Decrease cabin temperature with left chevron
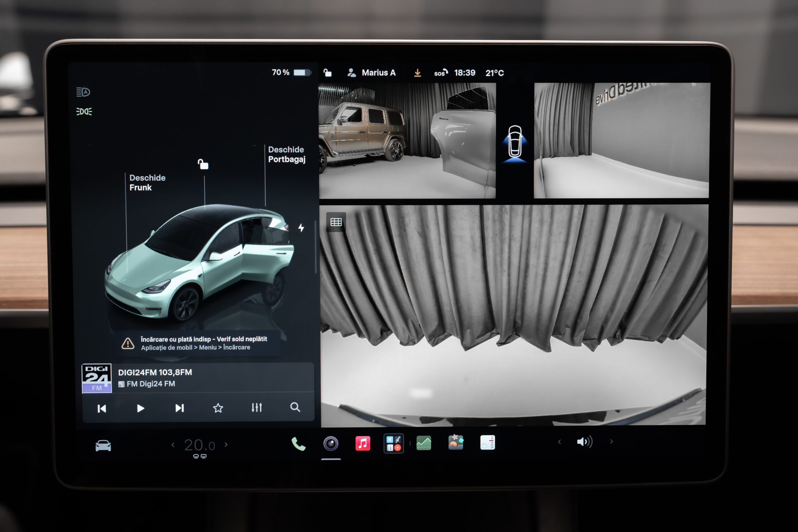This screenshot has height=532, width=798. [173, 445]
